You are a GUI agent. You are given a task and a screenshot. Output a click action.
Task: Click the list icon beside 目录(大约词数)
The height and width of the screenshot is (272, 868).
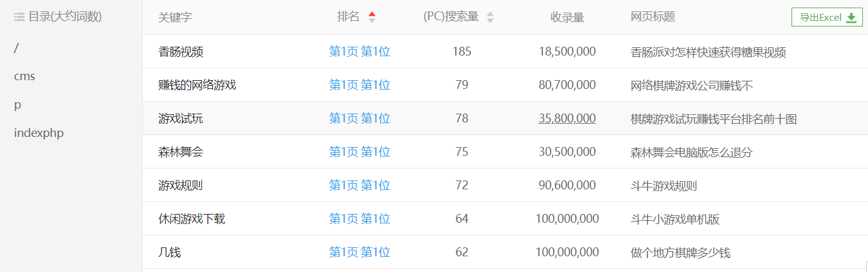pos(20,17)
